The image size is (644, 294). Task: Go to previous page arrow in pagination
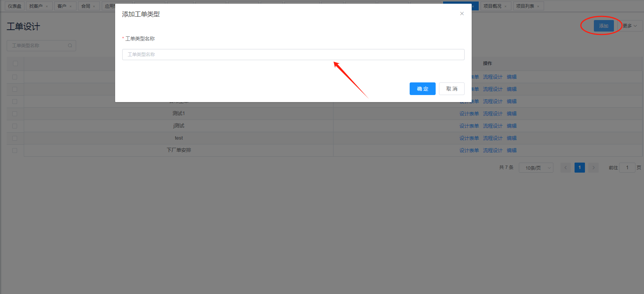pos(565,168)
